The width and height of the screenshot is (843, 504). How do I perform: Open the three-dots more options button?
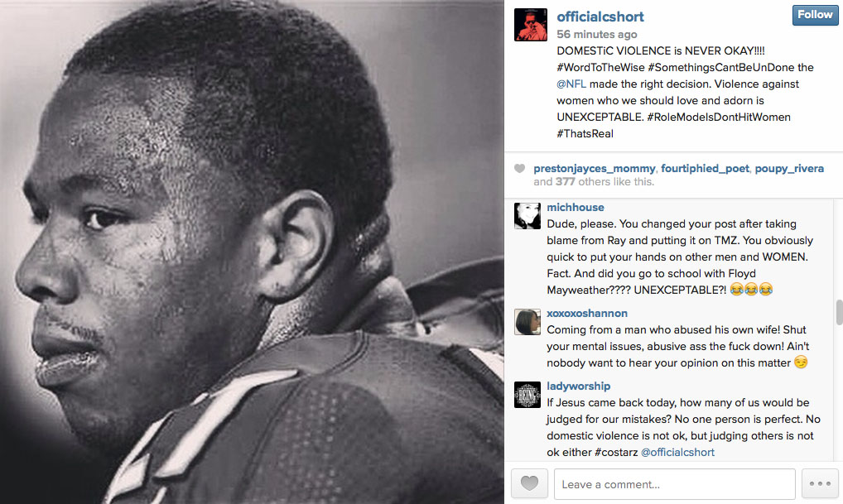[x=819, y=483]
